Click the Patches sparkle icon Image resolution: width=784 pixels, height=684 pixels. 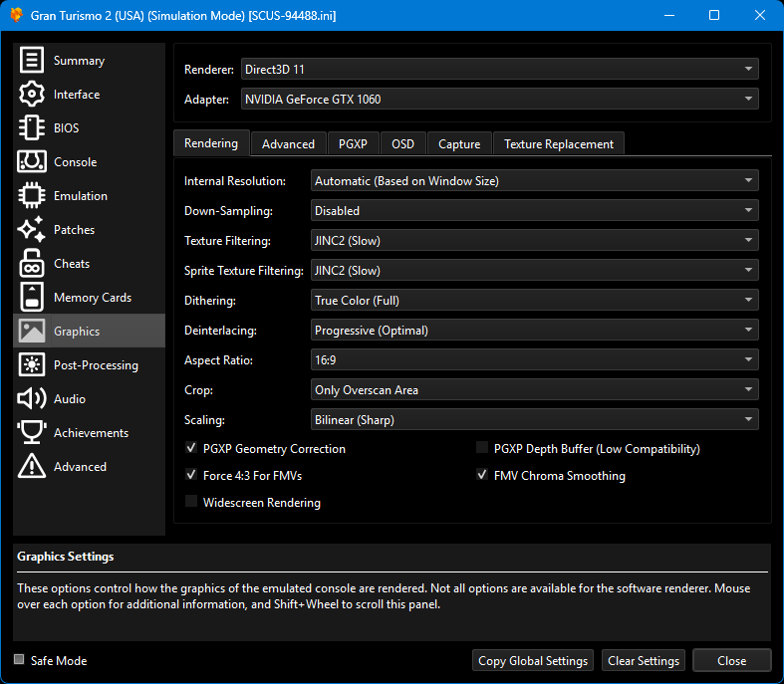click(x=32, y=230)
